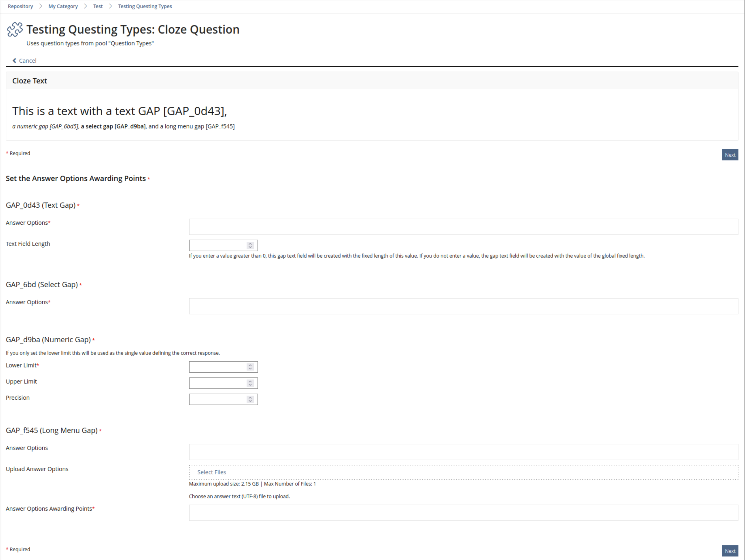This screenshot has width=745, height=560.
Task: Open the Test breadcrumb link
Action: (98, 6)
